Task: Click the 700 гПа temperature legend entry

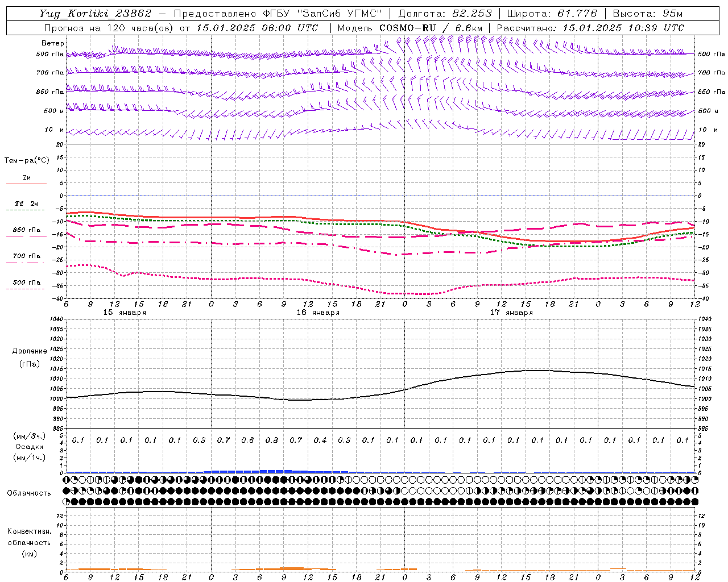Action: click(27, 256)
